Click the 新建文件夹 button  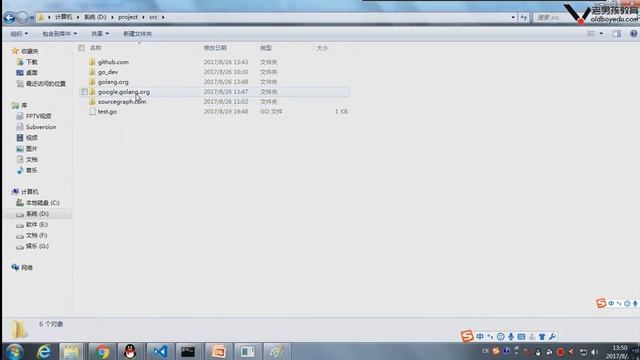tap(138, 33)
